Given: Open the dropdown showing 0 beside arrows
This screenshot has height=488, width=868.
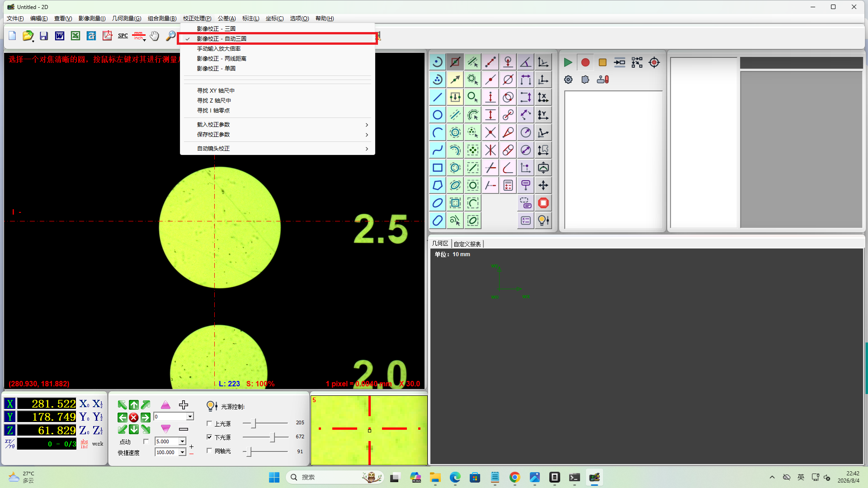Looking at the screenshot, I should pyautogui.click(x=190, y=417).
